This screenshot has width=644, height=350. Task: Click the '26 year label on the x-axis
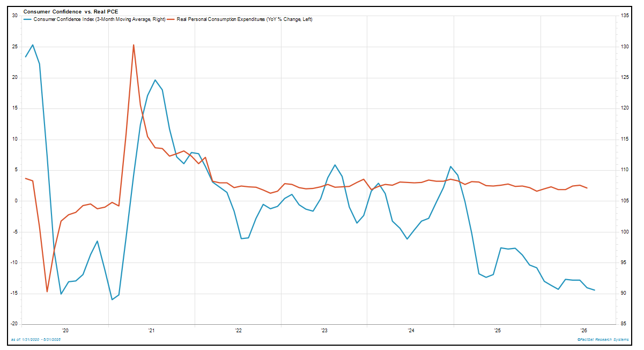(x=583, y=330)
